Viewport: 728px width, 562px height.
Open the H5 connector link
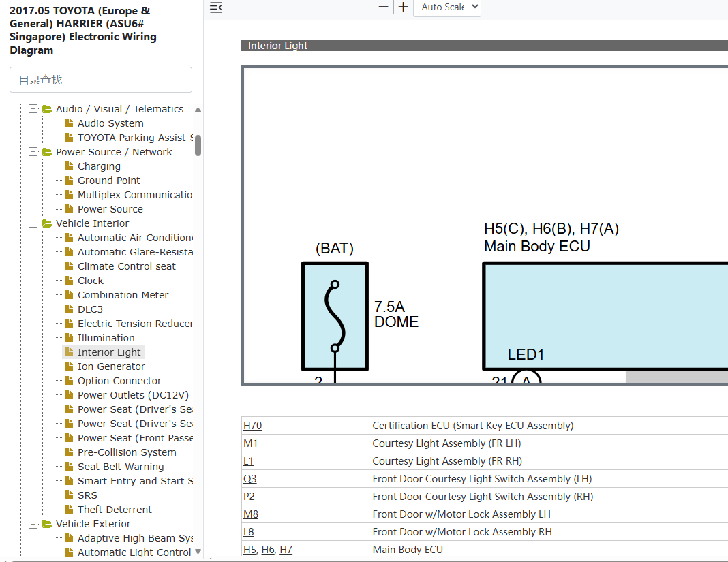[249, 550]
